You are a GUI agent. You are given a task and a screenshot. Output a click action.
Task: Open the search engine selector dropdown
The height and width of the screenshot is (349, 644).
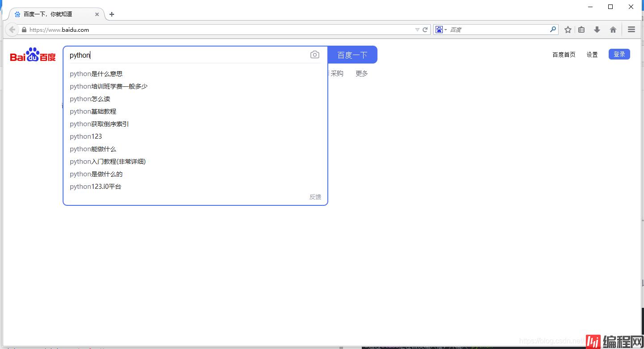point(441,30)
